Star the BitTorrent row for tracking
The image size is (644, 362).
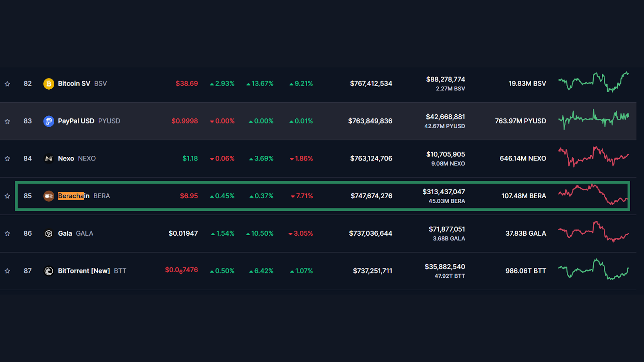(x=7, y=271)
